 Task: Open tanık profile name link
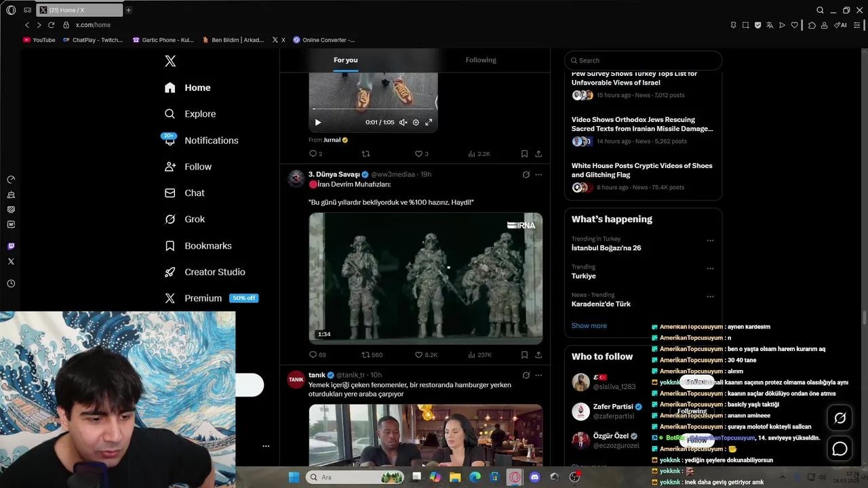[x=317, y=375]
